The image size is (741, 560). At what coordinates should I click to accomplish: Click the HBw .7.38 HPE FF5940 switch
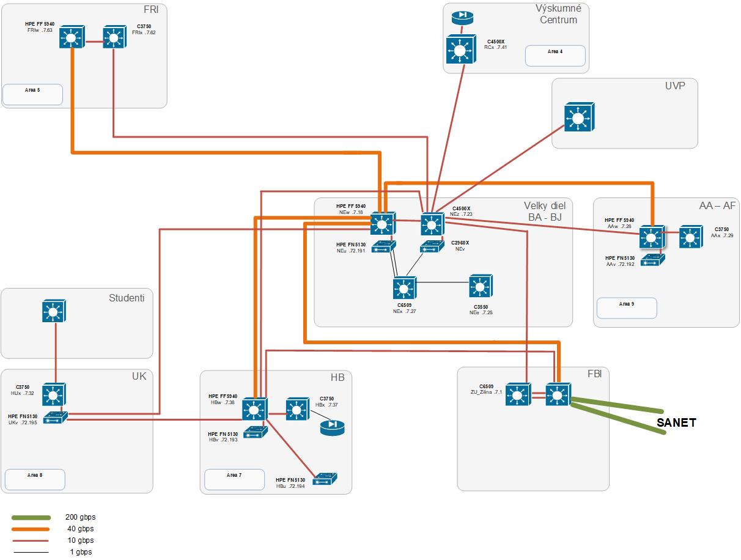(255, 408)
